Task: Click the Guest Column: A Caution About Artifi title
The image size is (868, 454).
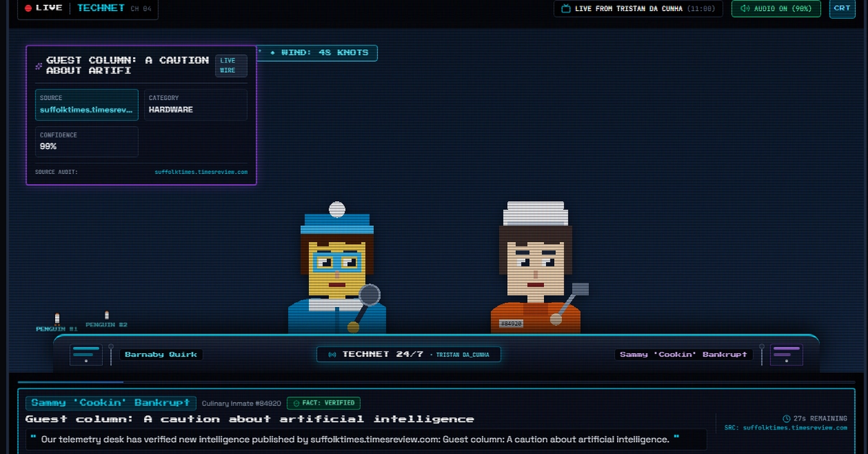Action: click(128, 66)
